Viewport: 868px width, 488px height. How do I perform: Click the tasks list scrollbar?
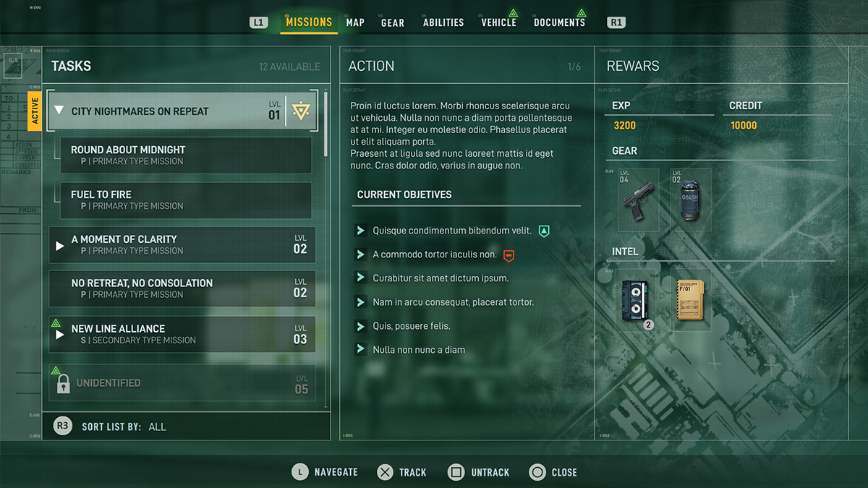(326, 123)
